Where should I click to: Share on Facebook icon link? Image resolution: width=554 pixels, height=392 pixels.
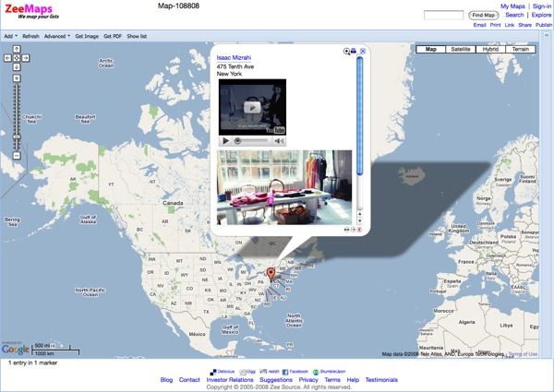pyautogui.click(x=295, y=372)
